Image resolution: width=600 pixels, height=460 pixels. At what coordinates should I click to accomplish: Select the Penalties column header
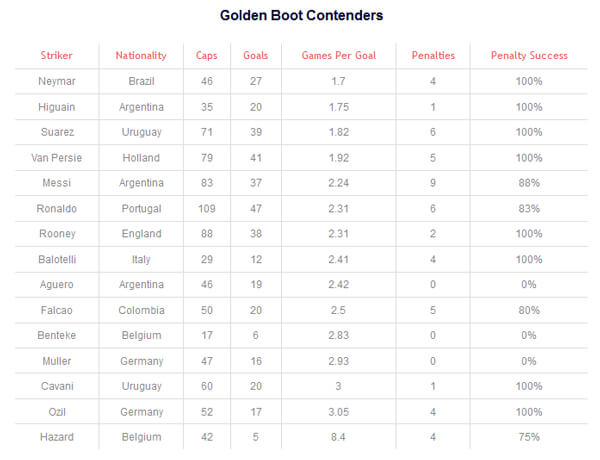(433, 55)
